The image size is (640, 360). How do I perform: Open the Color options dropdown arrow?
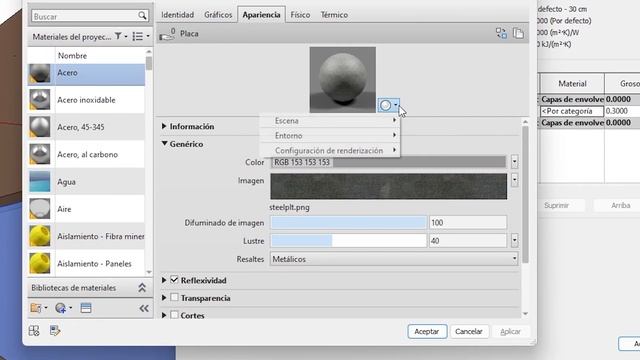coord(514,162)
